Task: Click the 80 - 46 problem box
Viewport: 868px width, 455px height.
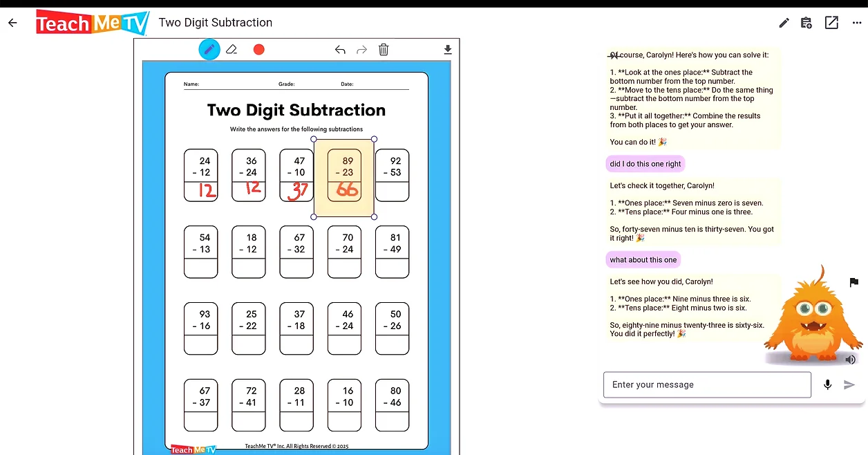Action: (392, 405)
